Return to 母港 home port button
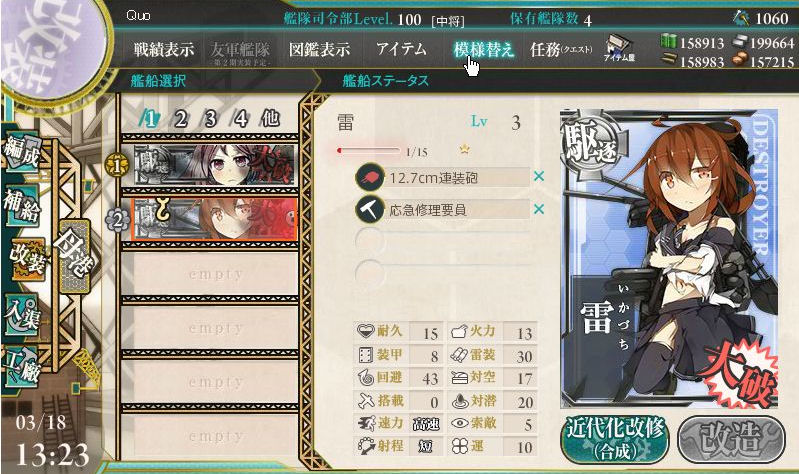 click(75, 256)
